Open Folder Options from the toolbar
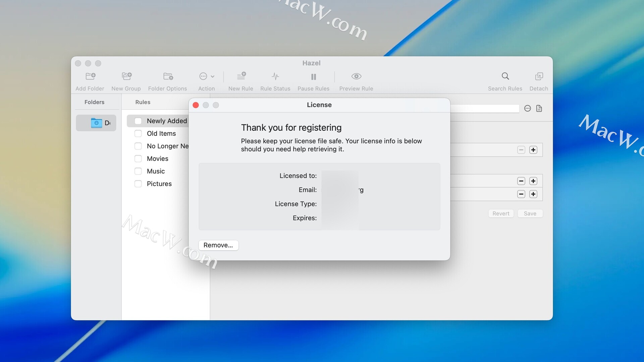 tap(168, 76)
